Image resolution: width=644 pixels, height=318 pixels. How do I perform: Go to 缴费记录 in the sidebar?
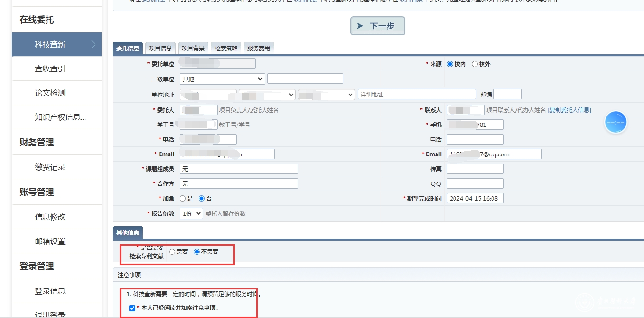click(50, 167)
